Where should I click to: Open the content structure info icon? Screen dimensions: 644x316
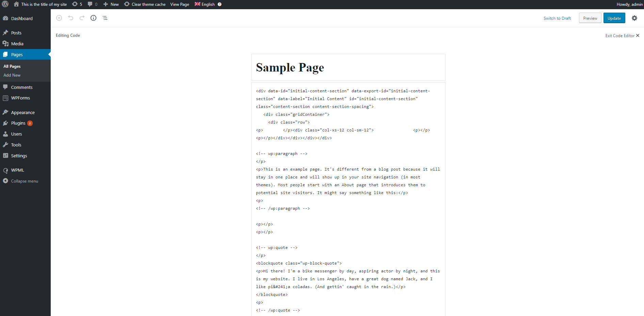click(93, 18)
